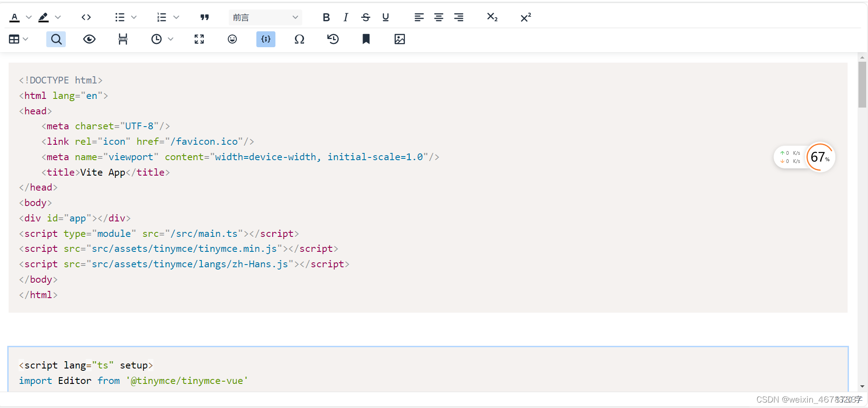Open find and replace

click(56, 39)
